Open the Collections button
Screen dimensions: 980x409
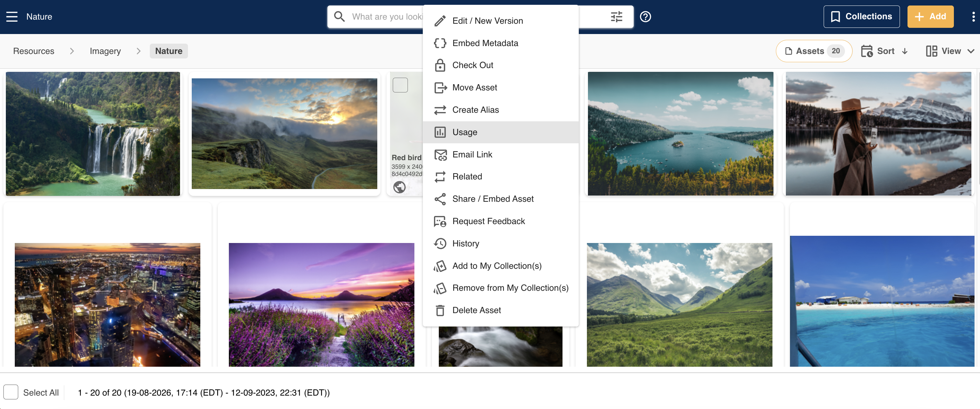click(861, 16)
